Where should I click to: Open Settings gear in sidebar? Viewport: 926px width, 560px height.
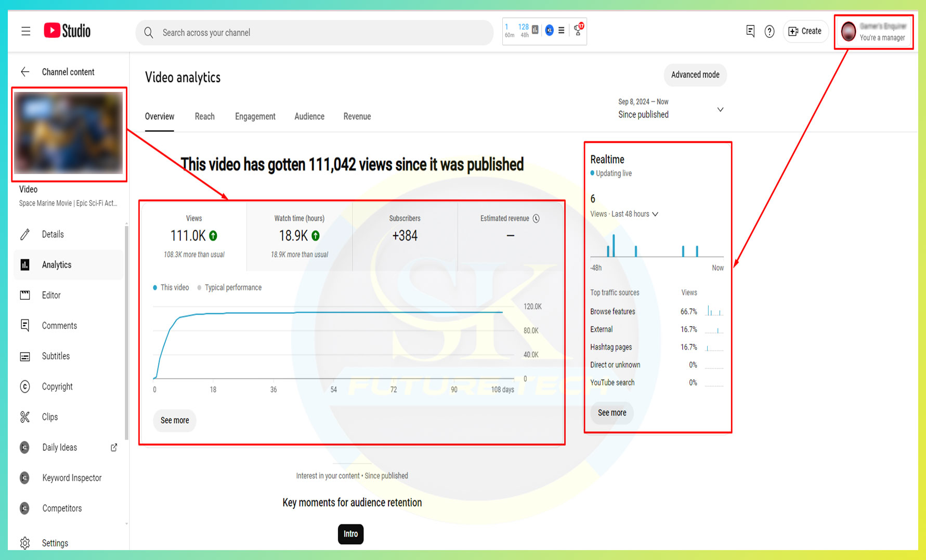pos(25,543)
